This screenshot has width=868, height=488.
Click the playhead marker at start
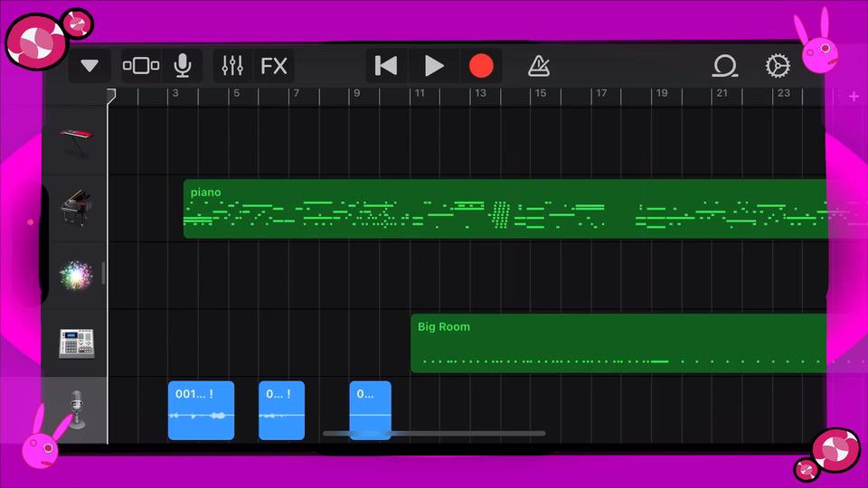pyautogui.click(x=111, y=95)
